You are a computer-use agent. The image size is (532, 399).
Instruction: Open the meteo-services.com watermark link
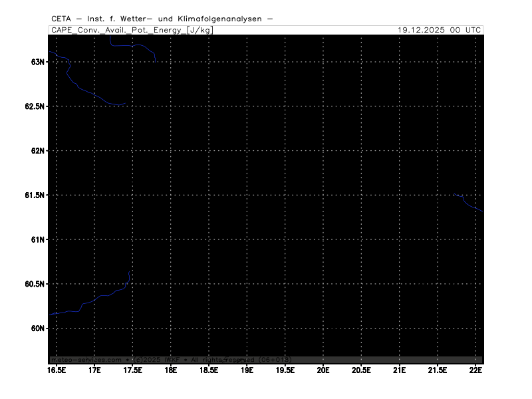[x=86, y=360]
